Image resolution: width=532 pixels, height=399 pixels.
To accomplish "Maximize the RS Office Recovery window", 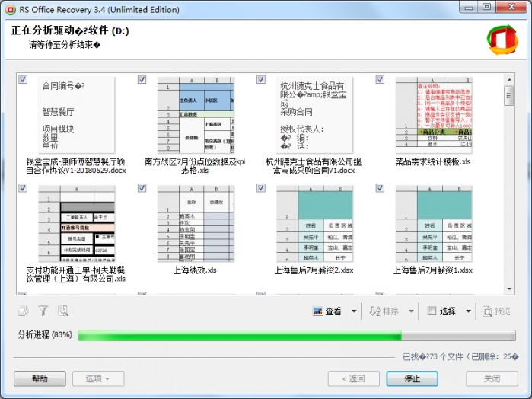I will [487, 7].
